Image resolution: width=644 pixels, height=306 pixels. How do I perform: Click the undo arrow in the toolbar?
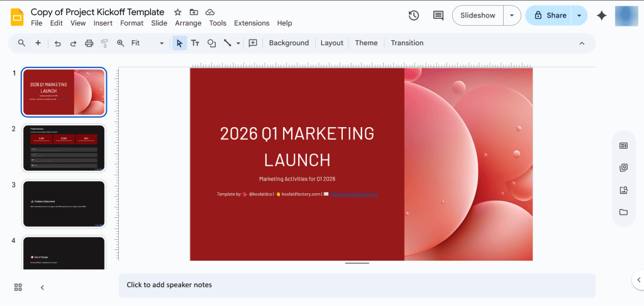pyautogui.click(x=58, y=43)
